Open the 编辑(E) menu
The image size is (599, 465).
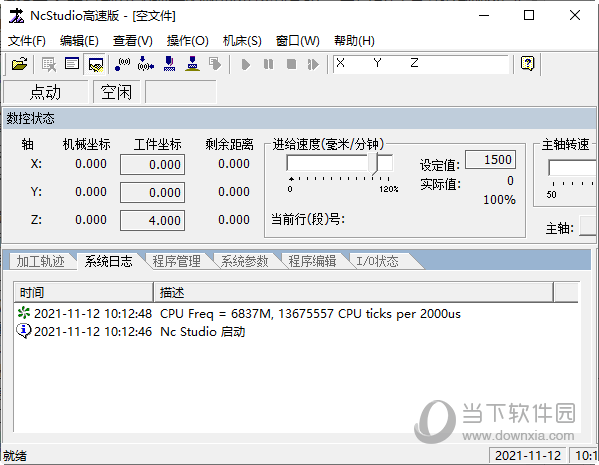click(79, 41)
